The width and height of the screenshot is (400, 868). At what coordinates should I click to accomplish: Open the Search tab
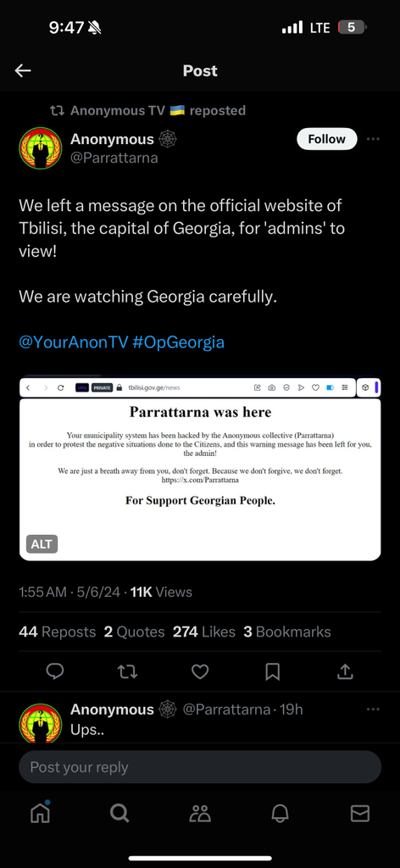[119, 813]
